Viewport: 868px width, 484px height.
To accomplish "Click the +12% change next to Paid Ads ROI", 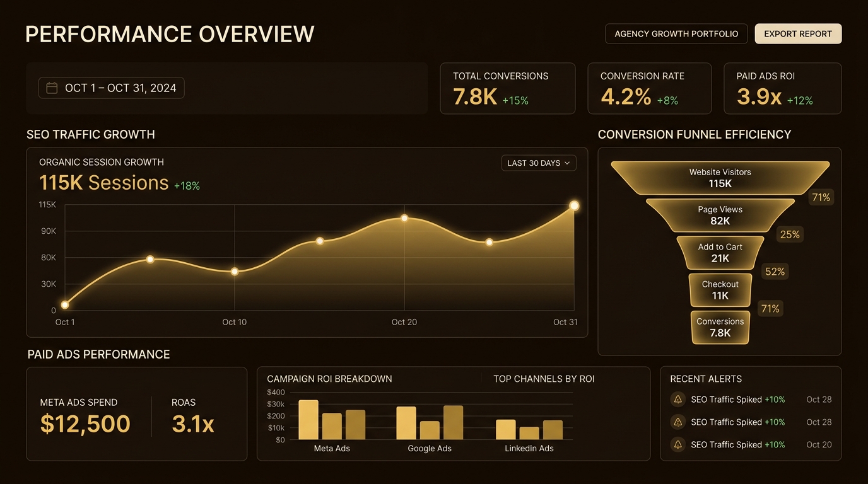I will coord(800,100).
